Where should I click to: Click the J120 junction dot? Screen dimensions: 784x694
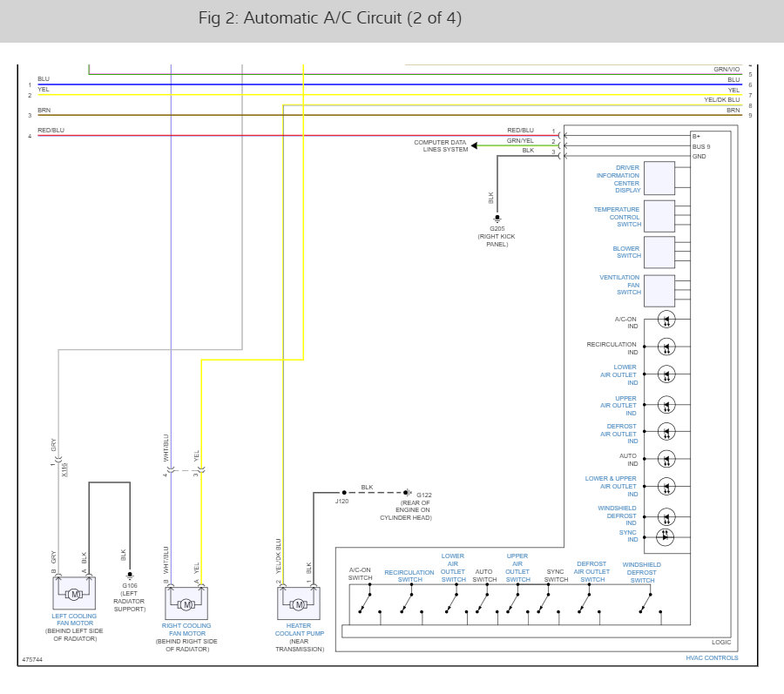point(344,493)
